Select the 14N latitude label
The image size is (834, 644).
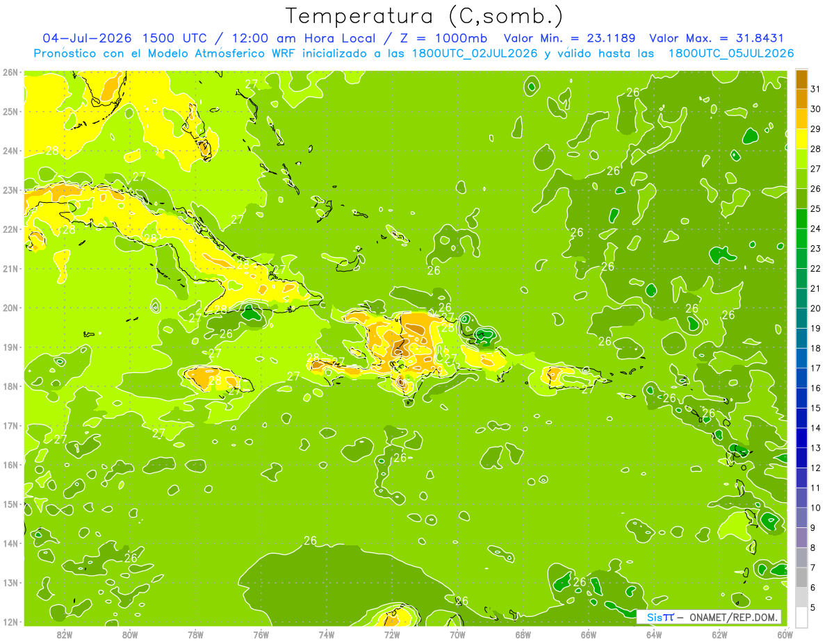tap(10, 543)
